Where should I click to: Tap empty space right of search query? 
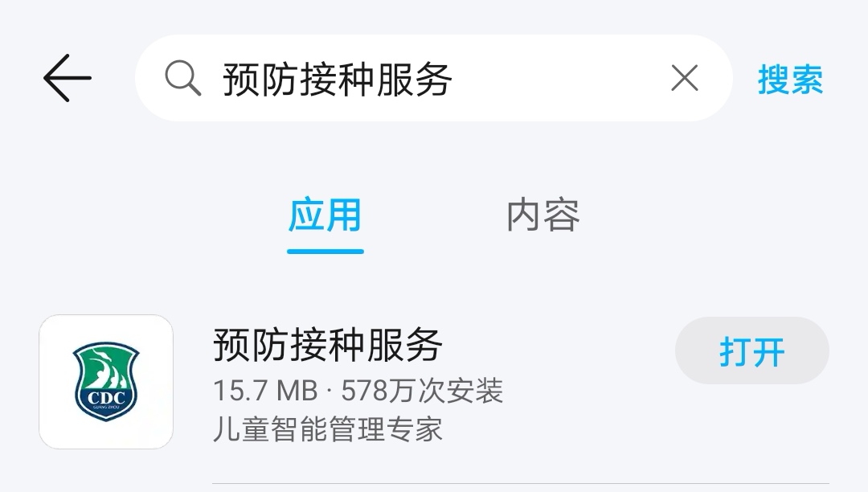559,78
